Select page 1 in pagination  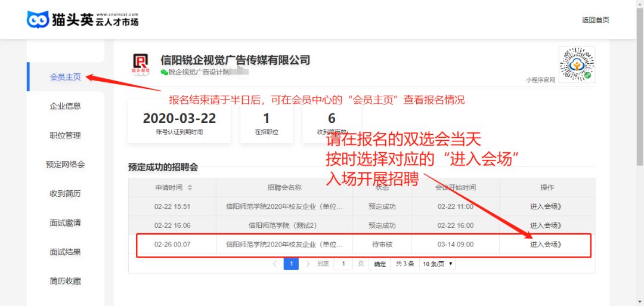(291, 264)
